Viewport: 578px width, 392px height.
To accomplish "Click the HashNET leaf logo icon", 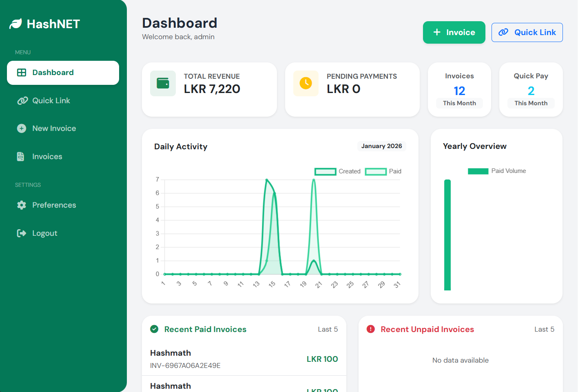I will (x=15, y=24).
